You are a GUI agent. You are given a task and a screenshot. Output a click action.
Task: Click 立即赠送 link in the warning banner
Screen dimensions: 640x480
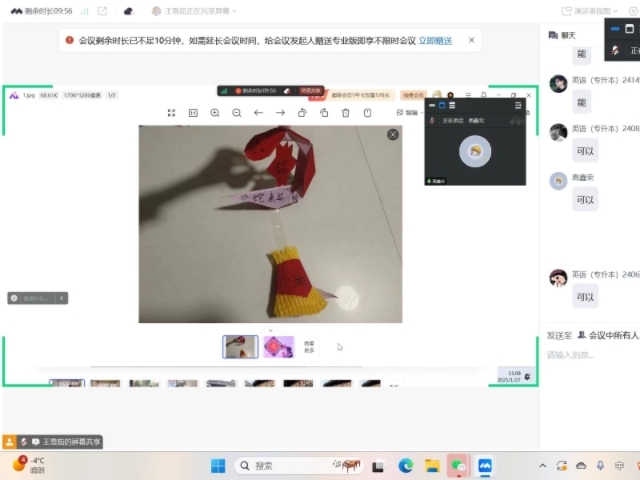pos(435,41)
